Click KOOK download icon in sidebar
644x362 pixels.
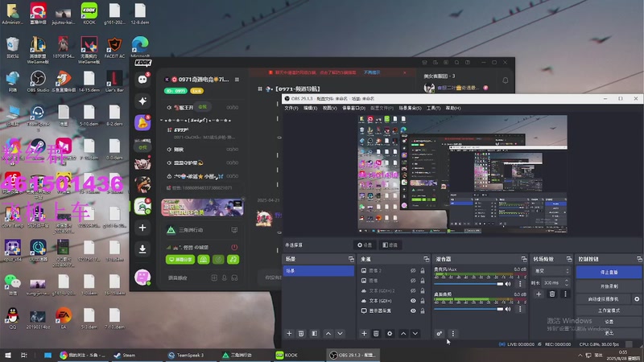(x=142, y=249)
